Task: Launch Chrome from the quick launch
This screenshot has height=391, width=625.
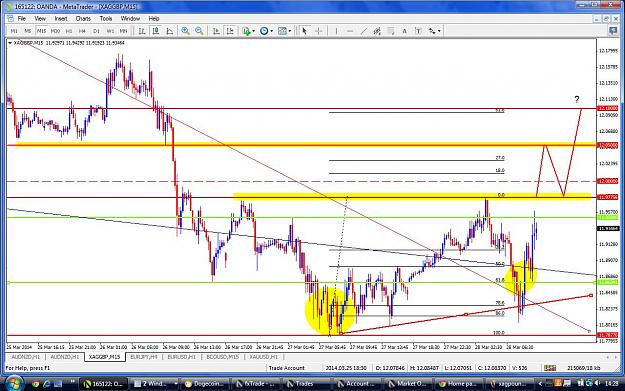Action: coord(36,384)
